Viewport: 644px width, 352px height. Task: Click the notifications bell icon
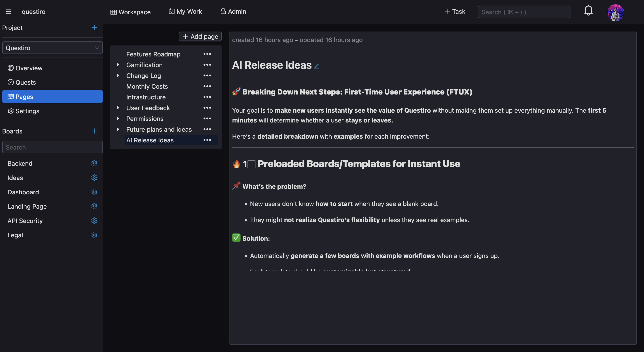(x=588, y=11)
